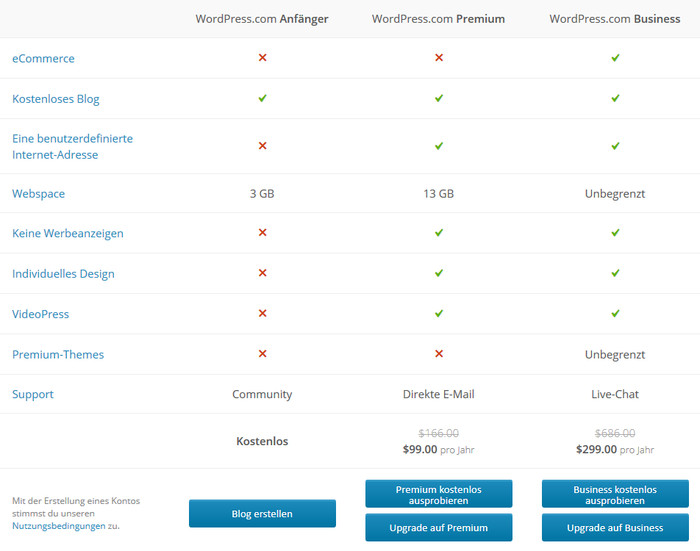Click the Upgrade auf Premium button
Viewport: 700px width, 551px height.
tap(439, 527)
